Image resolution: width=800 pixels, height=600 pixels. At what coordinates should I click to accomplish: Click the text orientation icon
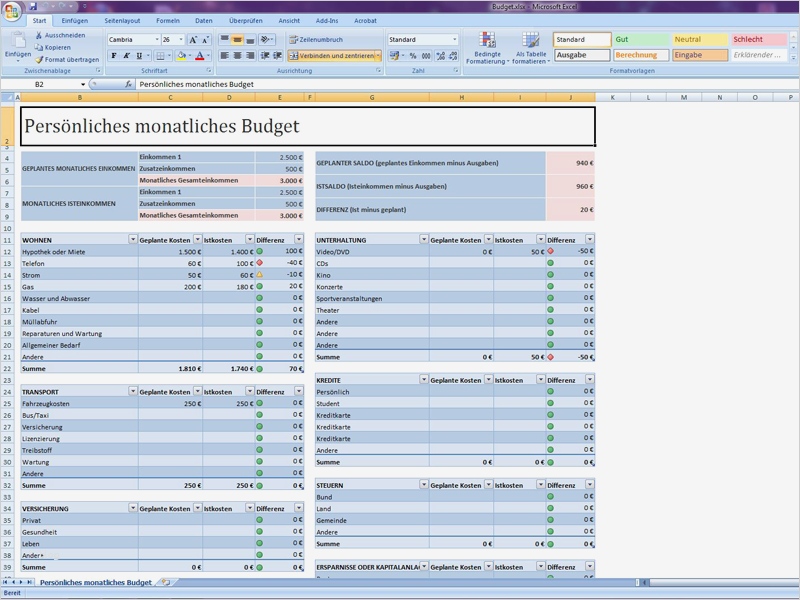click(265, 40)
